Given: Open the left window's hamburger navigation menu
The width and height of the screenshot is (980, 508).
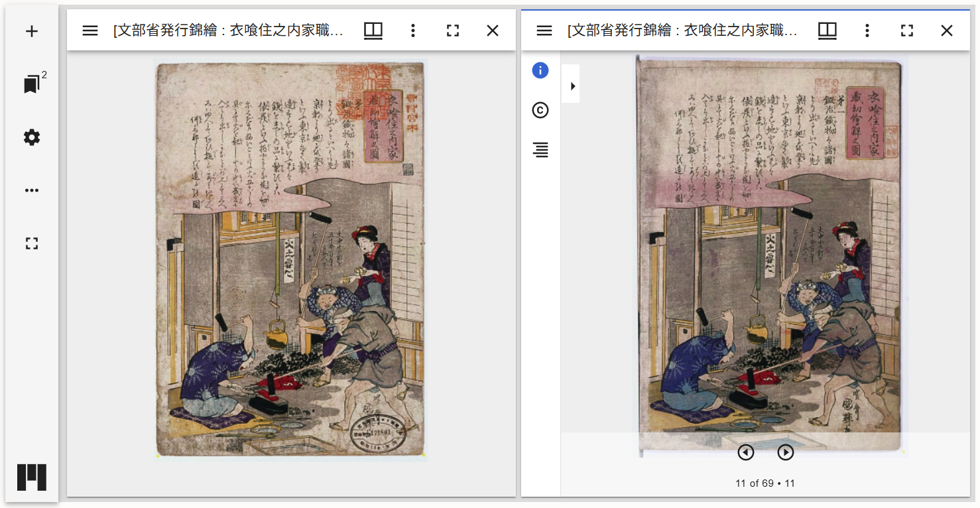Looking at the screenshot, I should pos(90,30).
